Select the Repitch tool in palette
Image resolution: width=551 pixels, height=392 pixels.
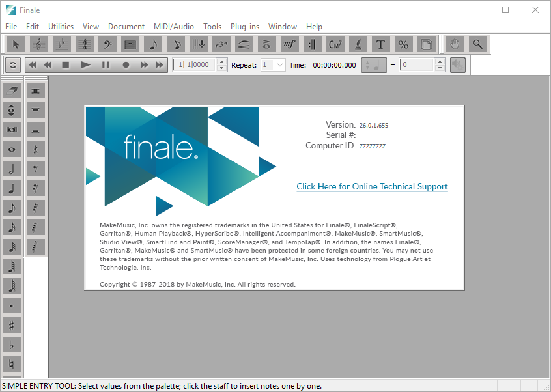tap(12, 110)
